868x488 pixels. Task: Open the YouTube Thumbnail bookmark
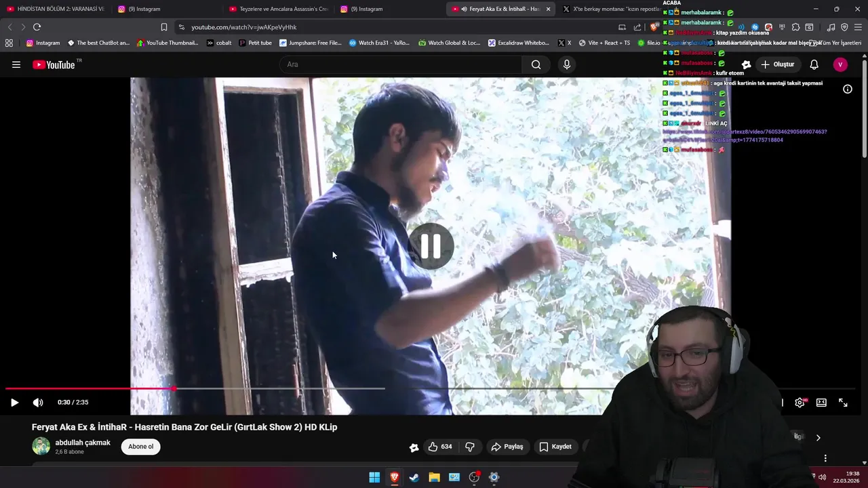click(x=167, y=43)
